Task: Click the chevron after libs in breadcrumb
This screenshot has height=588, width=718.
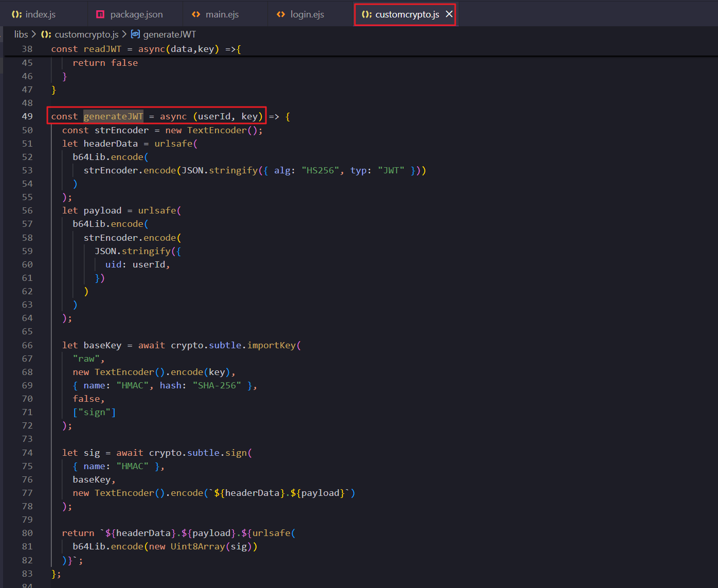Action: [x=34, y=34]
